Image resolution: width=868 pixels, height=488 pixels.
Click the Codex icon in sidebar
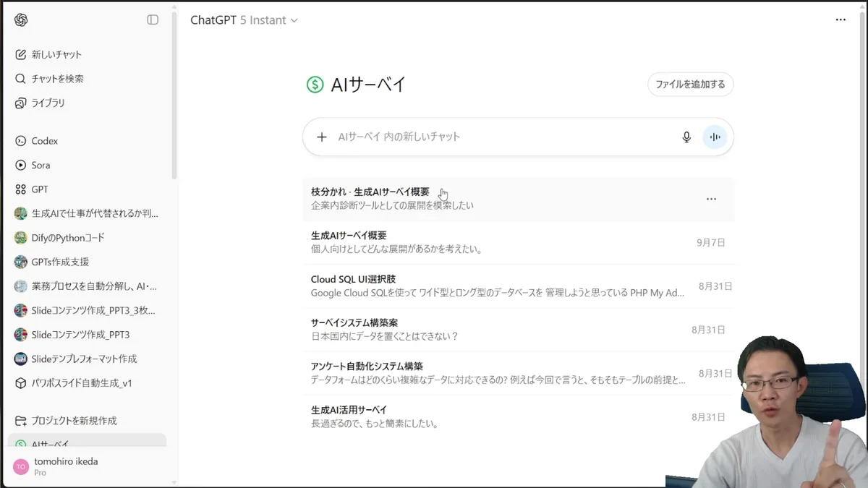click(20, 141)
